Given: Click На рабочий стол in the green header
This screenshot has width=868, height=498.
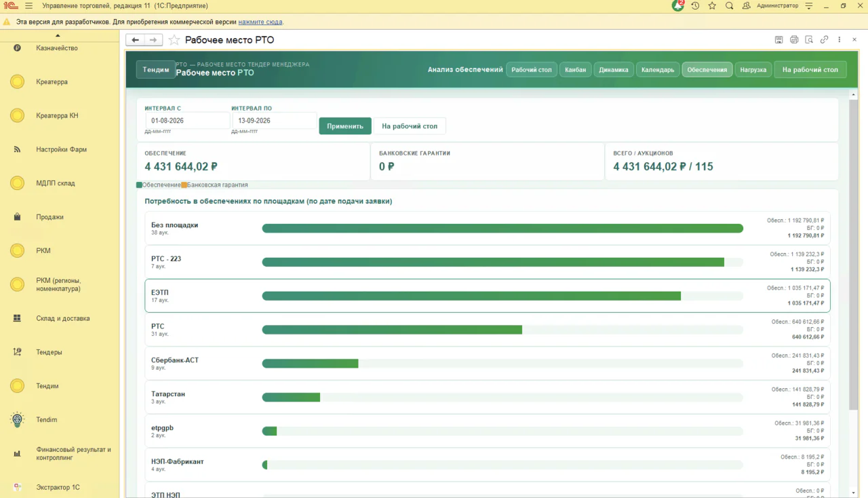Looking at the screenshot, I should point(810,70).
